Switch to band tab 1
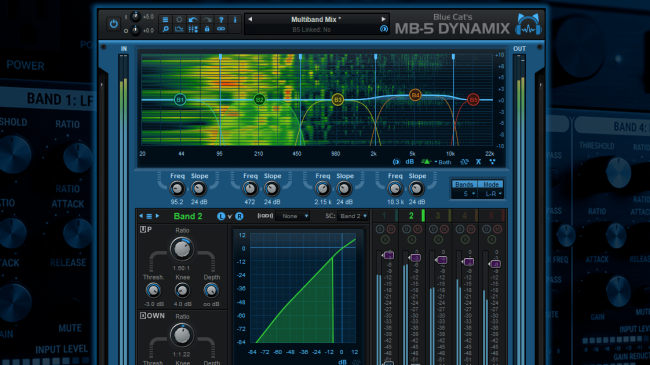 pyautogui.click(x=384, y=216)
